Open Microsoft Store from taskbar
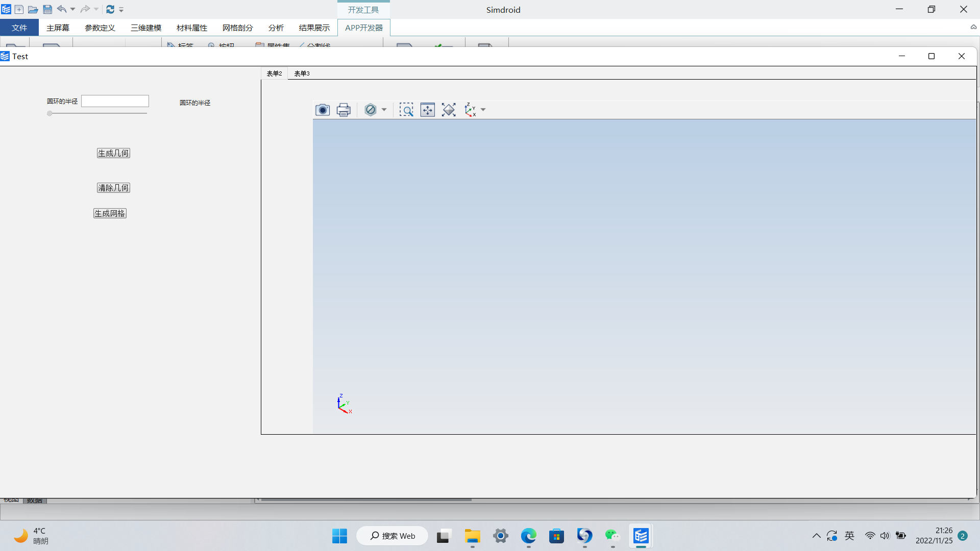This screenshot has height=551, width=980. tap(557, 536)
